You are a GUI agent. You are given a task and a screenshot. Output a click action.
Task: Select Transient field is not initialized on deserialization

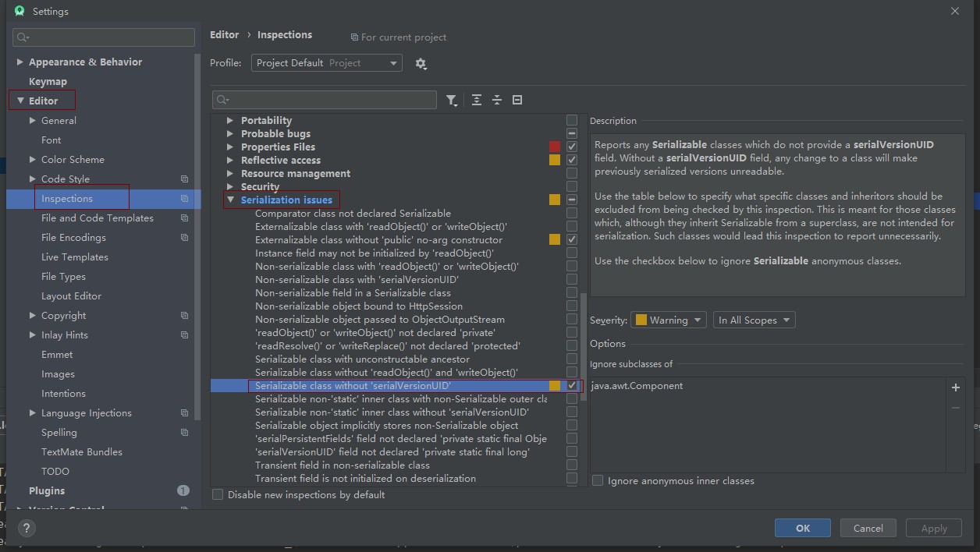click(365, 479)
